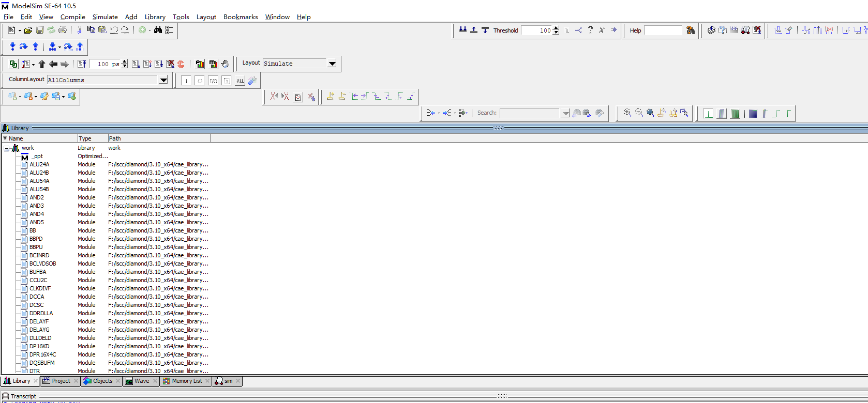Close the Project tab
The width and height of the screenshot is (868, 403).
[76, 381]
